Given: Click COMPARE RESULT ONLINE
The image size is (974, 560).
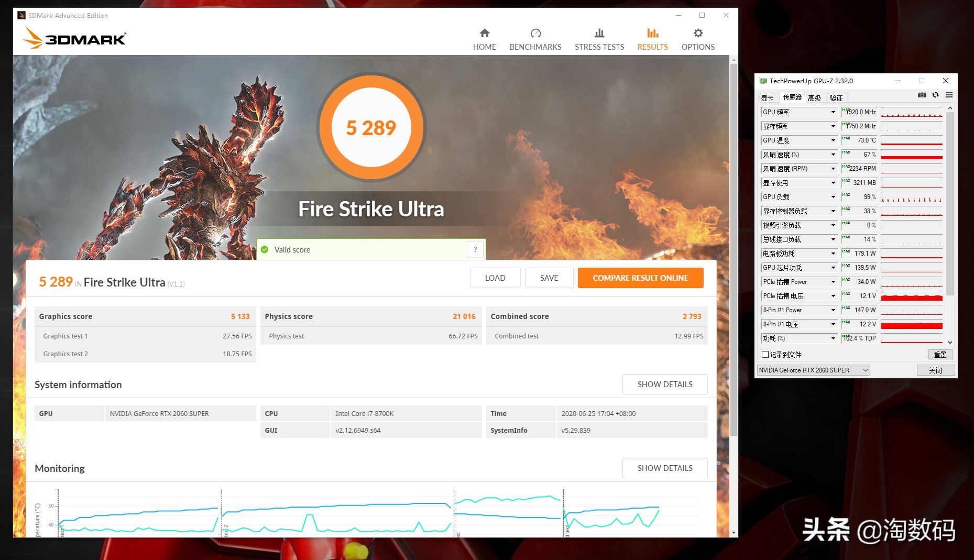Looking at the screenshot, I should click(x=640, y=278).
